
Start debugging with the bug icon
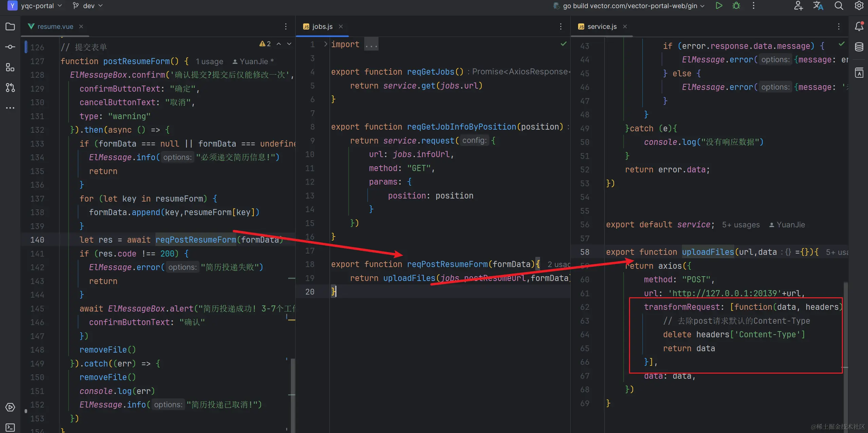(736, 6)
